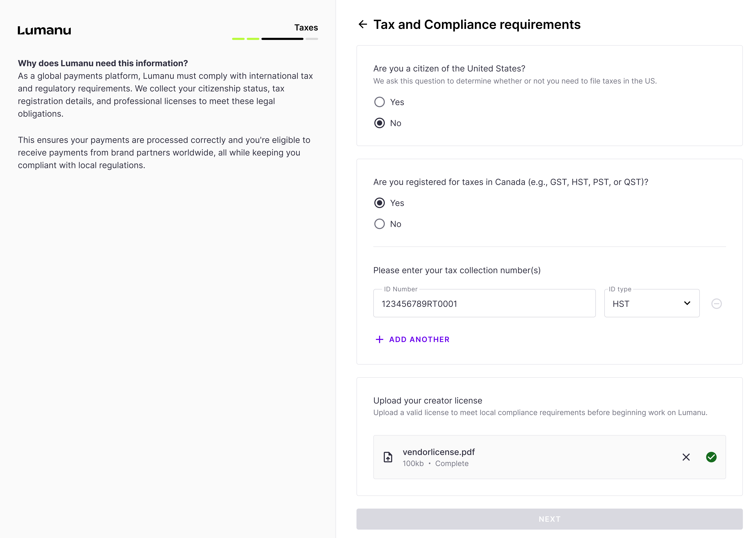Click ADD ANOTHER tax number link
The image size is (756, 538).
[419, 339]
